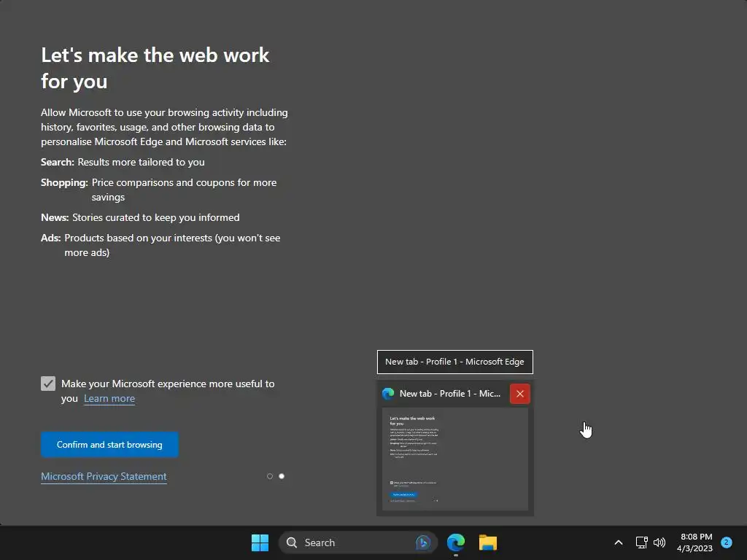The width and height of the screenshot is (747, 560).
Task: Click the magnifier icon in taskbar search
Action: pos(292,542)
